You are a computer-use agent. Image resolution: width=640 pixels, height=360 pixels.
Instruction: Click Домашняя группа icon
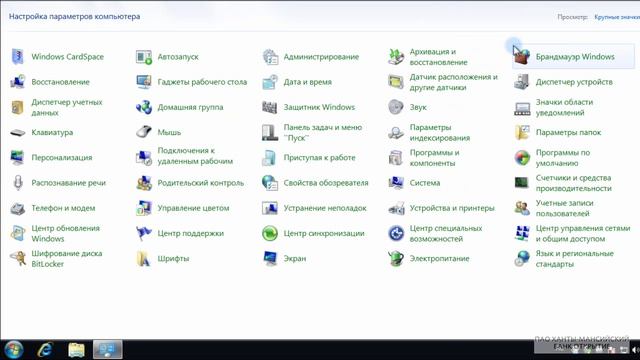pyautogui.click(x=144, y=107)
